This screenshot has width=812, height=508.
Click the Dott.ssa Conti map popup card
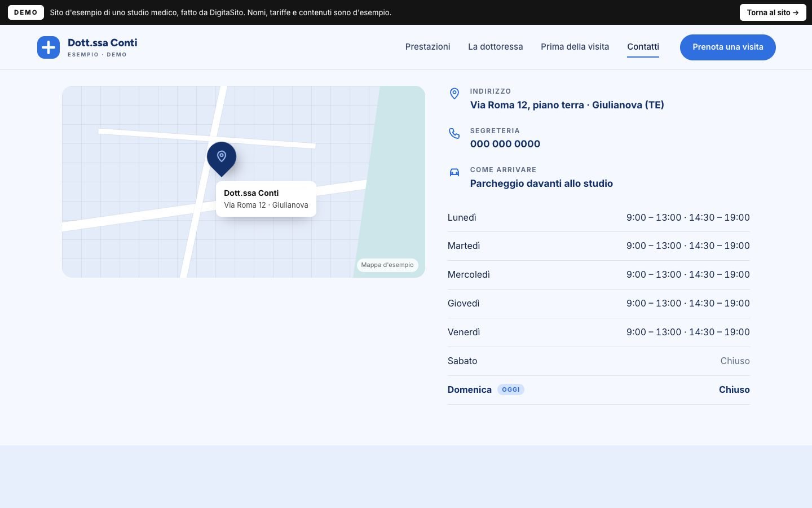coord(266,199)
